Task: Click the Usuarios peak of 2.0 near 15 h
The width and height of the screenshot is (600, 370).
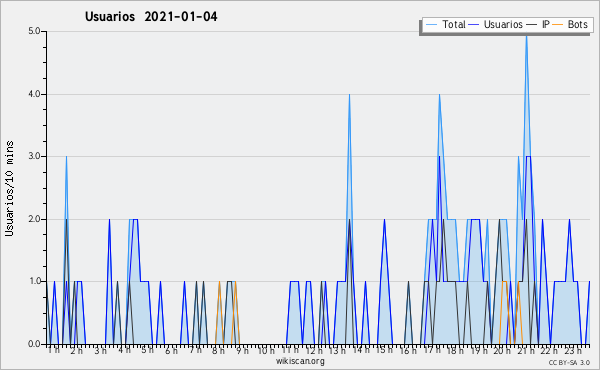Action: pyautogui.click(x=385, y=220)
